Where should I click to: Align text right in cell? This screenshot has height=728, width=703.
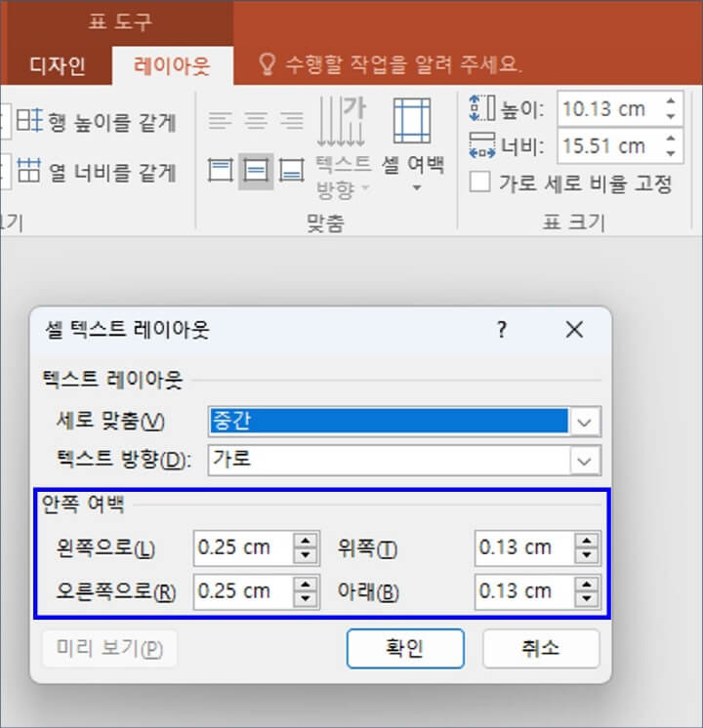[292, 121]
